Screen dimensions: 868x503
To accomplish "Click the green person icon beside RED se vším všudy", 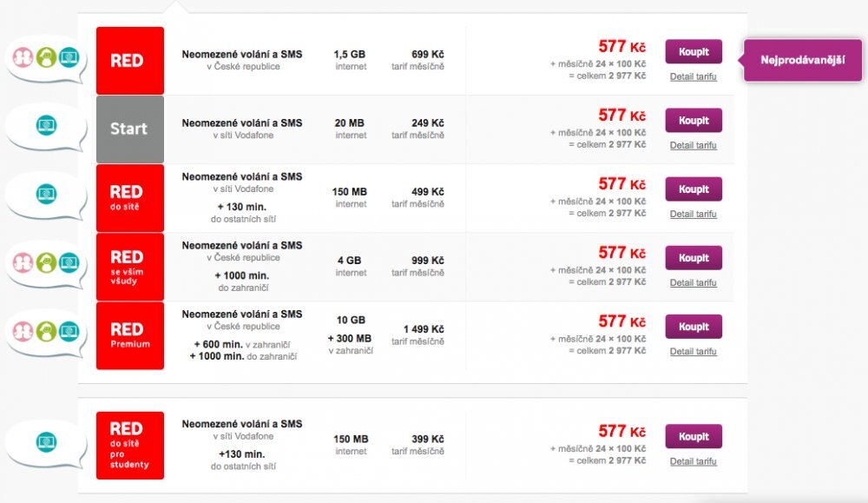I will click(x=45, y=262).
